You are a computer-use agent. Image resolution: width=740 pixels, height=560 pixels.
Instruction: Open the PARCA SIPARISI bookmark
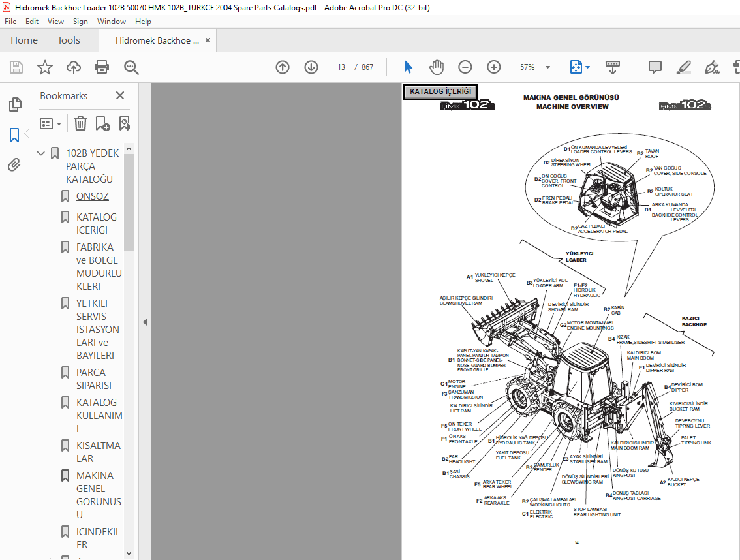93,379
